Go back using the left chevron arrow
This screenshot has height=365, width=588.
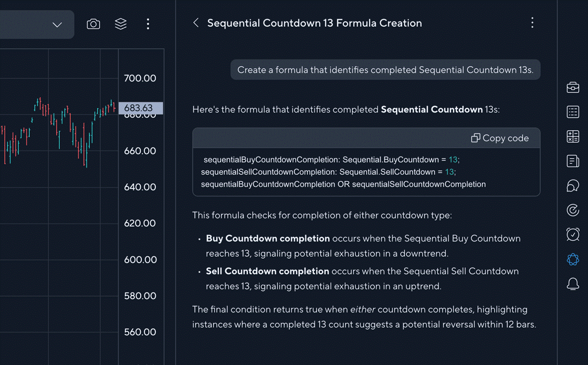tap(196, 23)
